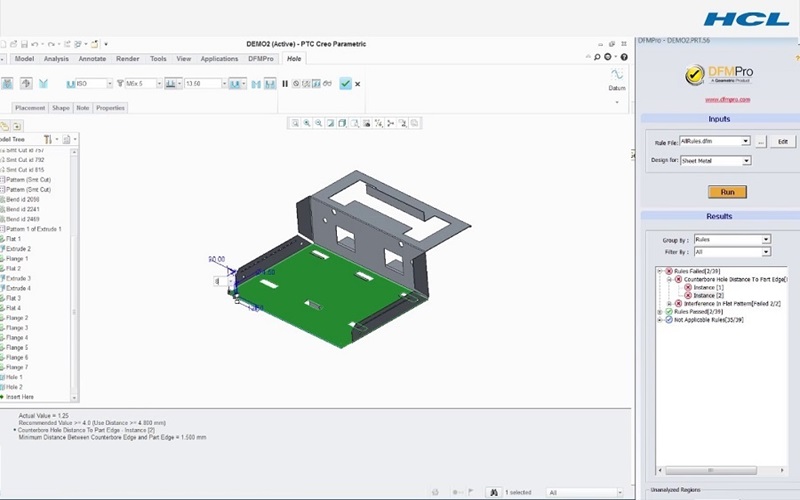Click the save icon in quick access toolbar
The height and width of the screenshot is (500, 800).
[x=24, y=44]
